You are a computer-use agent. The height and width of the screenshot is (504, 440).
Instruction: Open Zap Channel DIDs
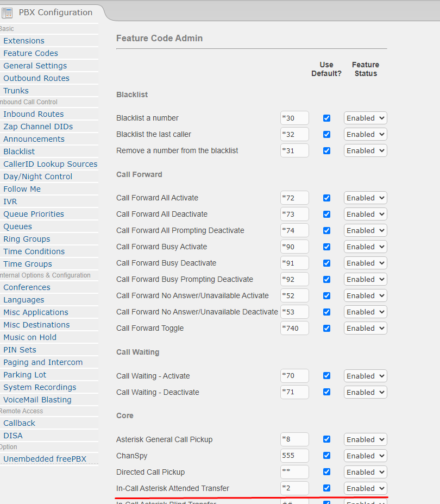pyautogui.click(x=38, y=127)
